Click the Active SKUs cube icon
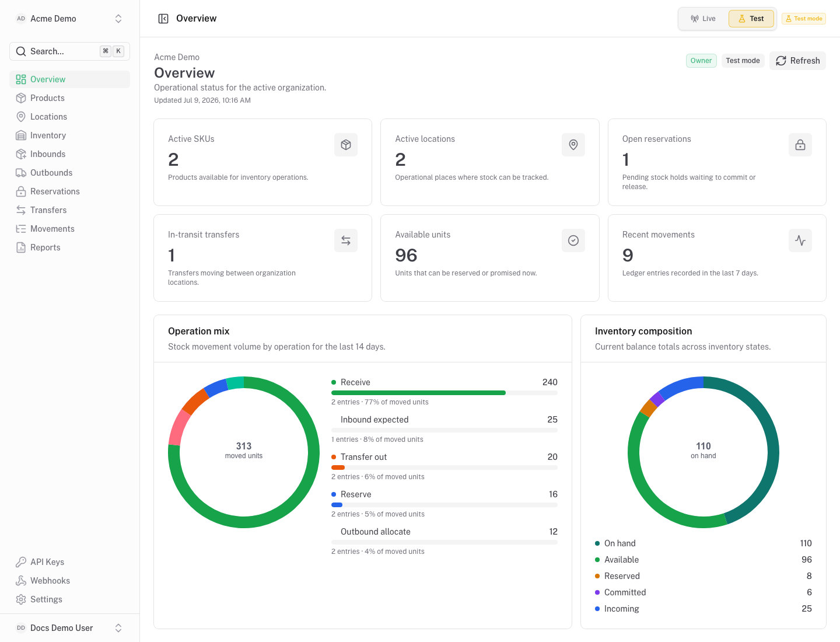 346,145
